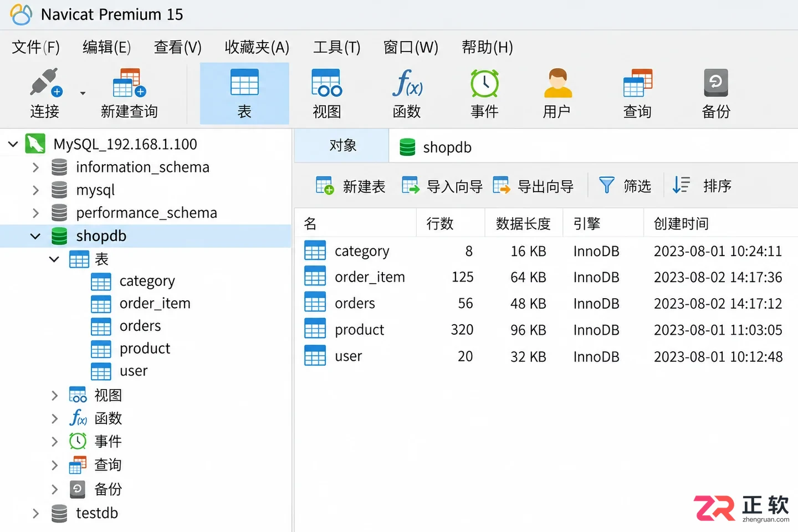Image resolution: width=798 pixels, height=532 pixels.
Task: Open the dropdown arrow beside 连接
Action: [x=83, y=93]
